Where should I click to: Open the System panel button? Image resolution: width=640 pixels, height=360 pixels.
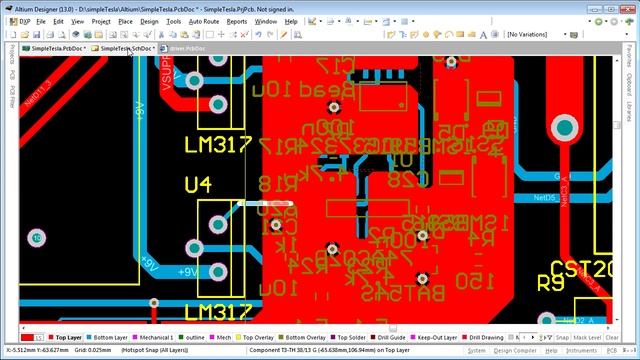(476, 351)
